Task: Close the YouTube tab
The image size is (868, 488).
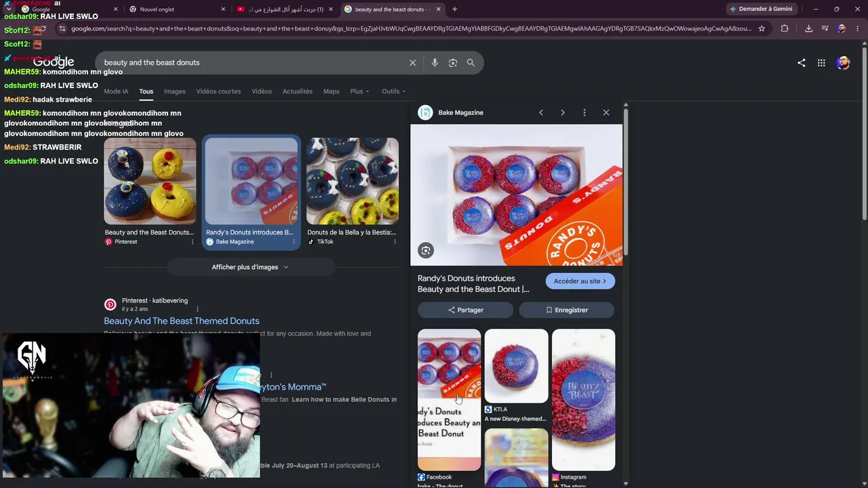Action: [331, 9]
